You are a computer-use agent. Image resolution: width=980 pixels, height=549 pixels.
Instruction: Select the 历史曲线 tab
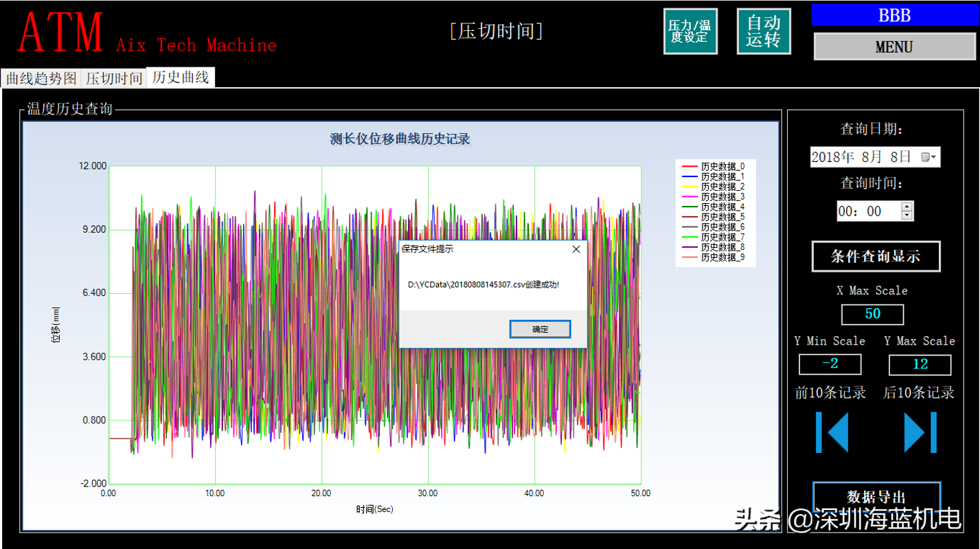point(181,77)
